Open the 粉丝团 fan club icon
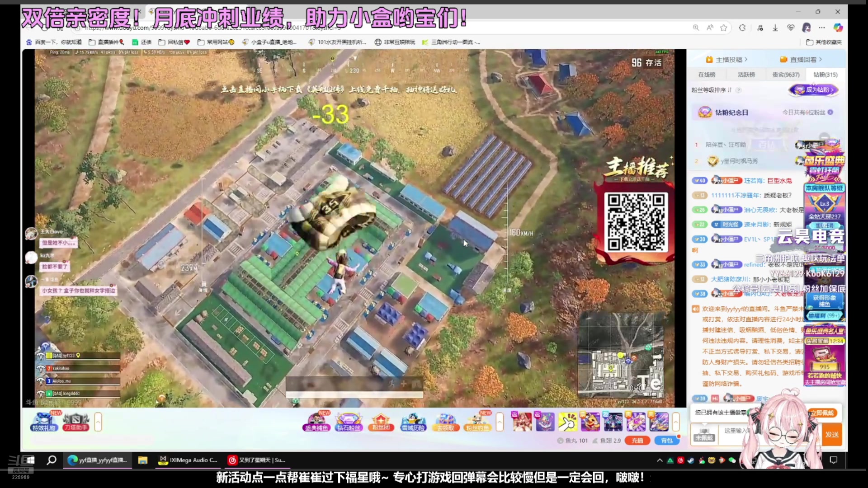This screenshot has width=868, height=488. click(x=381, y=422)
